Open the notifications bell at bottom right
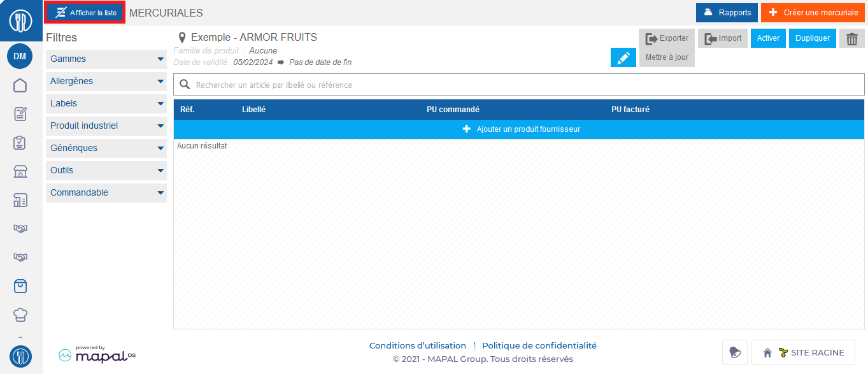868x374 pixels. click(734, 352)
